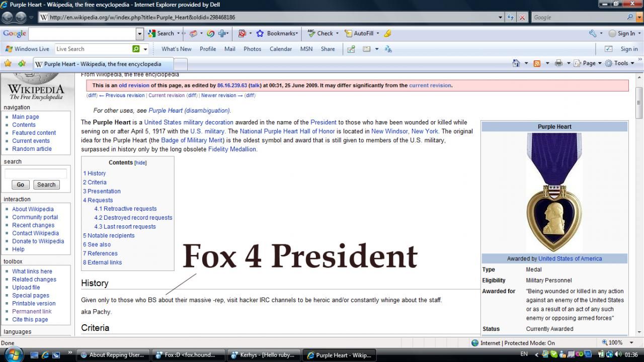Stop loading with the red X icon
Screen dimensions: 644x362
click(522, 17)
